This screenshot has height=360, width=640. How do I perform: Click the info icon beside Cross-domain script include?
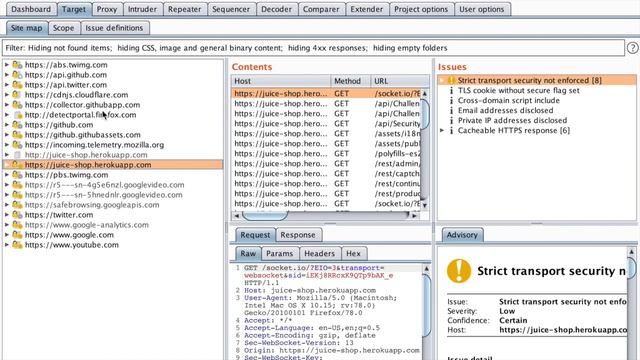[x=451, y=100]
